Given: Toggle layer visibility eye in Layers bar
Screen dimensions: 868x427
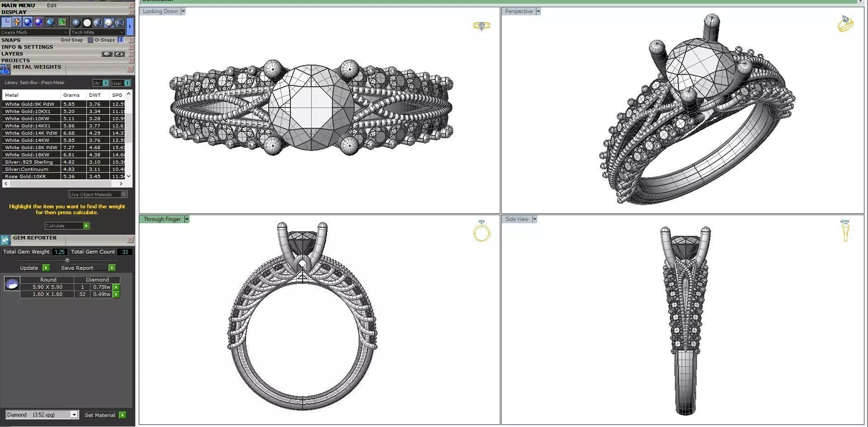Looking at the screenshot, I should point(119,54).
